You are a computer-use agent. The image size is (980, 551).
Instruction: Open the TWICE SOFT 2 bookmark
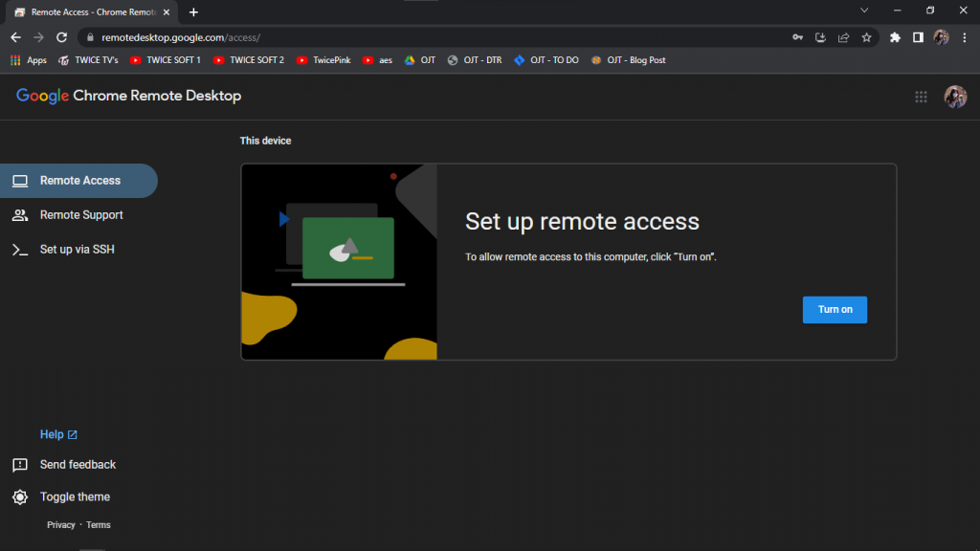(x=249, y=60)
